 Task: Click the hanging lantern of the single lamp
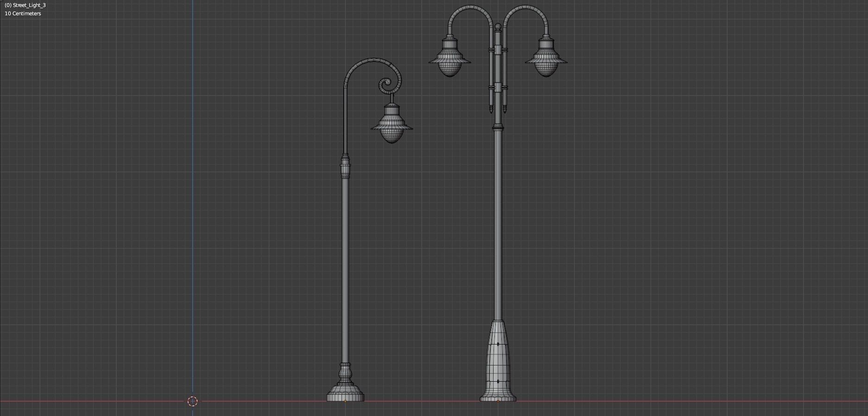[x=392, y=123]
